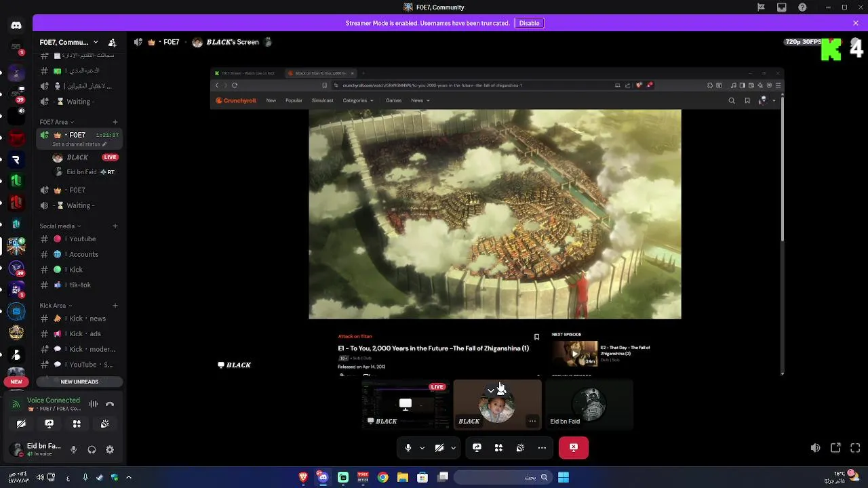
Task: Join the Waiting voice channel under FOE7 Area
Action: click(79, 205)
